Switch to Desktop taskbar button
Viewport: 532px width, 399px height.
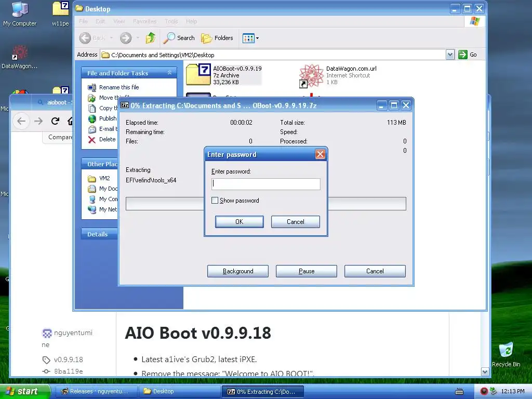click(179, 391)
